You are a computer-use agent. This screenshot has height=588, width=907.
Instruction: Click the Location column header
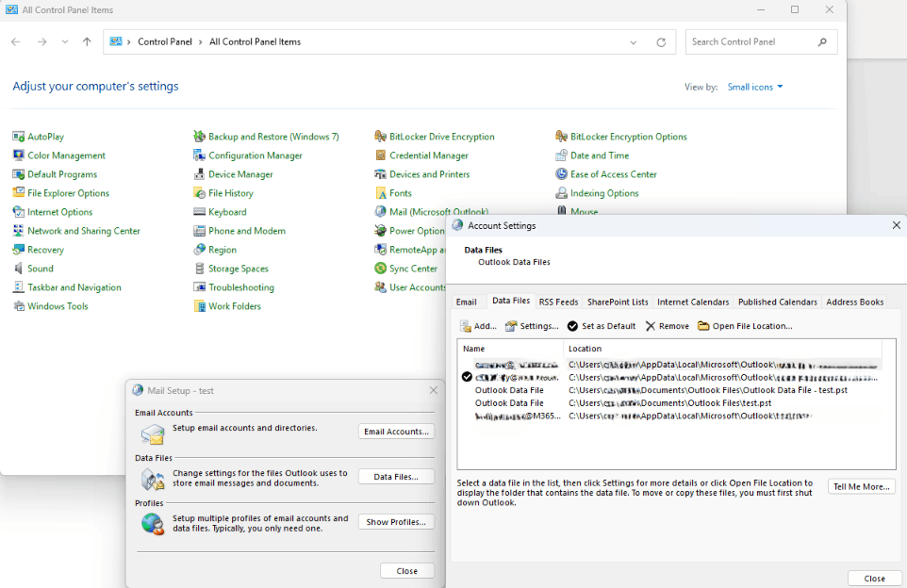(722, 349)
